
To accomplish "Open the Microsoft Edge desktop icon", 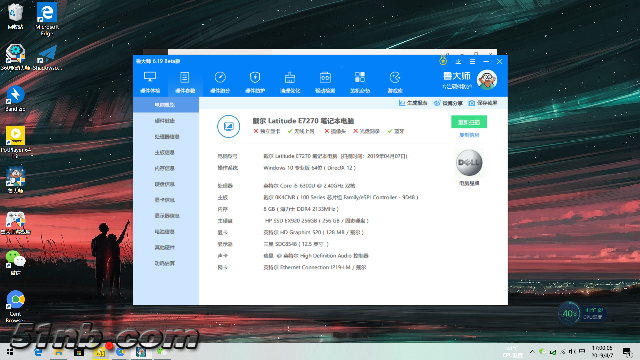I will tap(47, 19).
